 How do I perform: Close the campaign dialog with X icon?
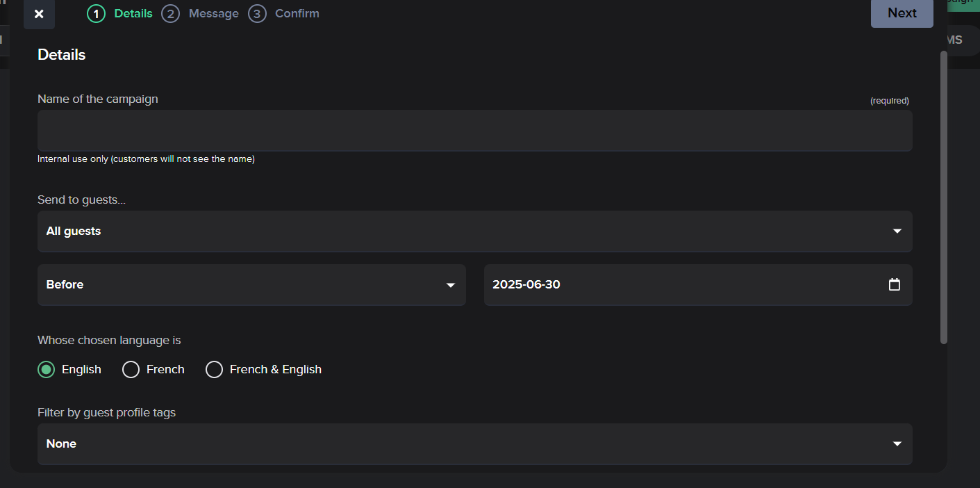click(x=39, y=14)
